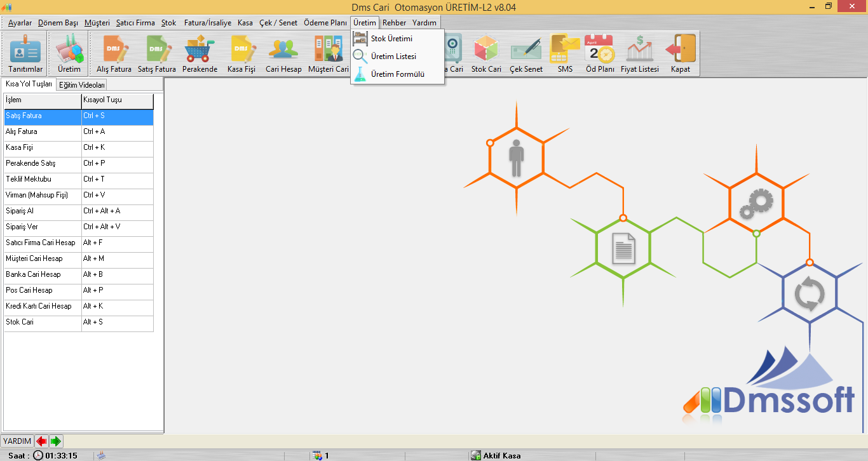The image size is (868, 461).
Task: Choose Üretim Formülü in the dropdown menu
Action: point(397,74)
